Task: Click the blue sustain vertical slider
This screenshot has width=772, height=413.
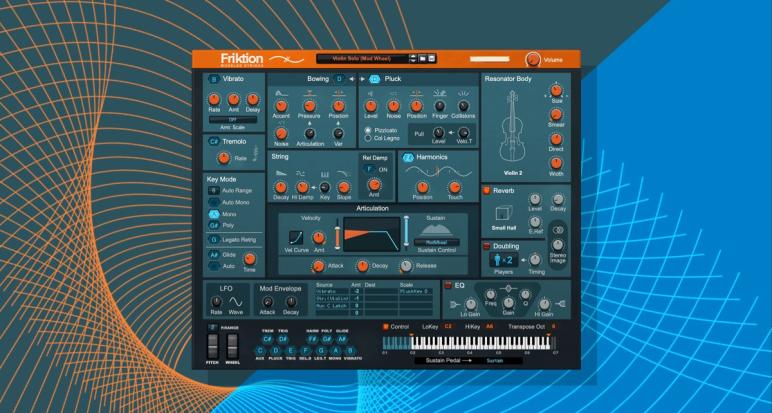Action: [x=406, y=231]
